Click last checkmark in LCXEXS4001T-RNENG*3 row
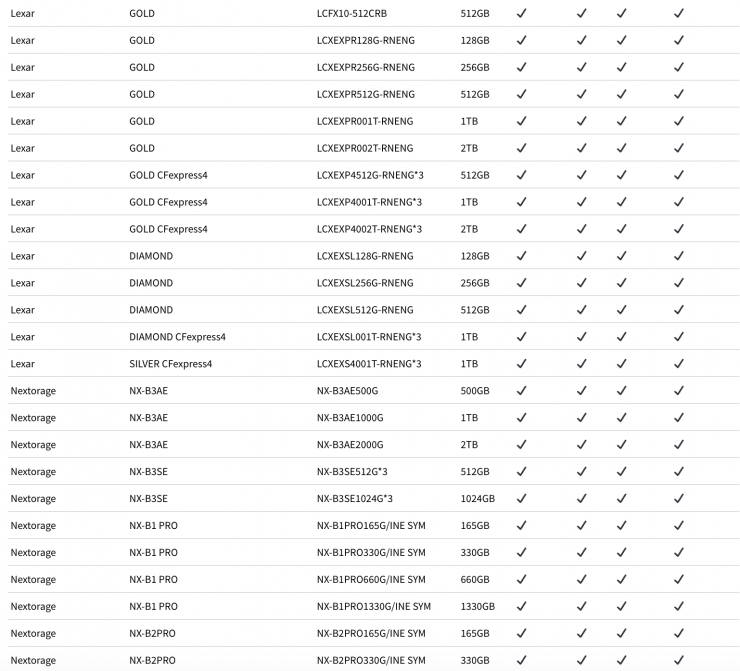Screen dimensions: 740x671 [678, 363]
